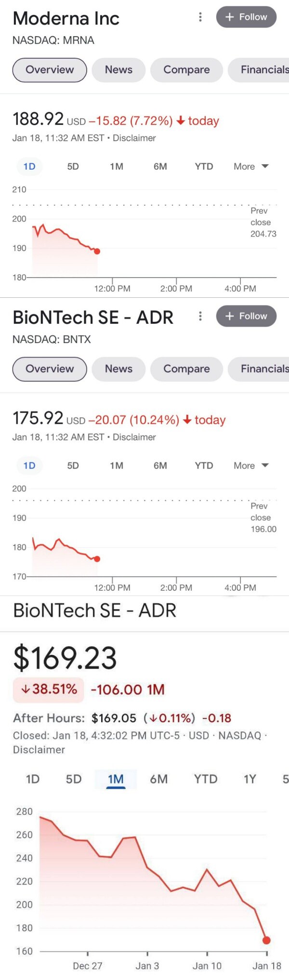Select BioNTech Overview tab
The width and height of the screenshot is (289, 980).
click(x=50, y=369)
